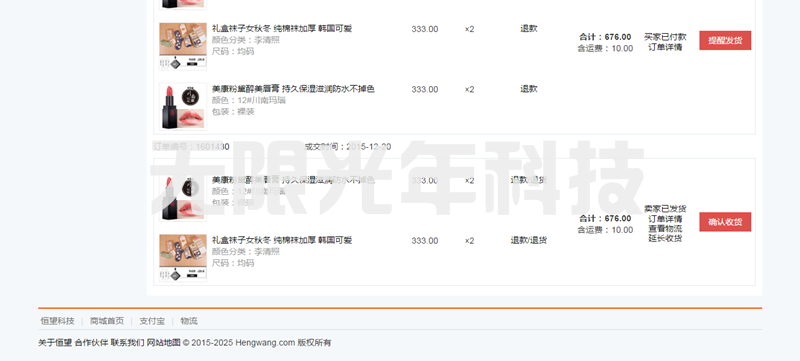Open 网站地图 page
The height and width of the screenshot is (361, 800).
coord(164,343)
